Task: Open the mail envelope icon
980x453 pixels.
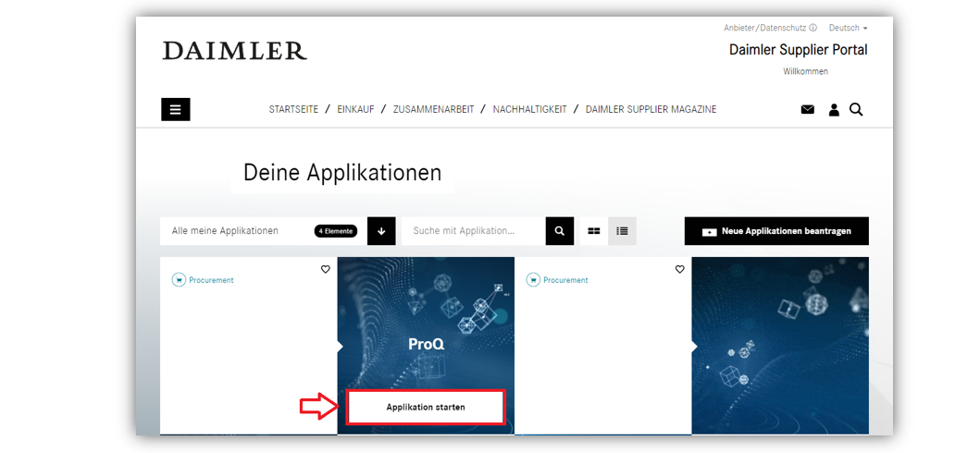Action: pos(808,109)
